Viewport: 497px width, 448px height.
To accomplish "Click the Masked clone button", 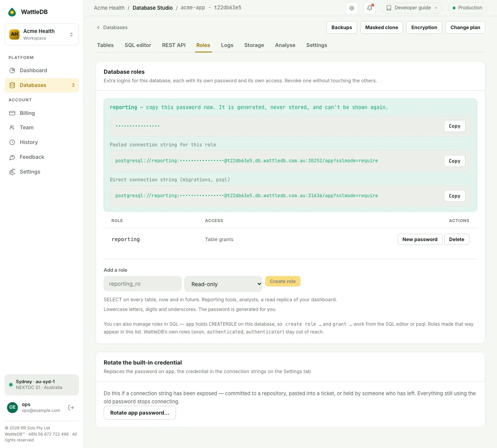I will coord(382,28).
